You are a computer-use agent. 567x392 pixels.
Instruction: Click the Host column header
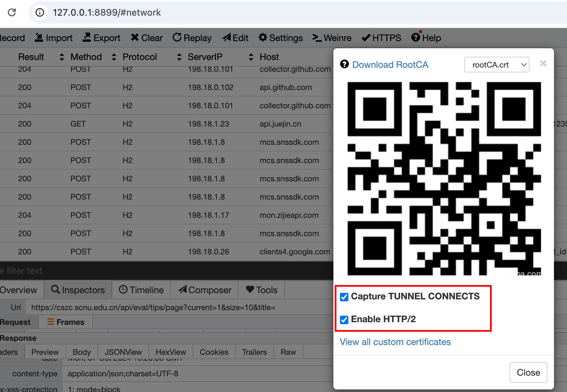click(269, 57)
